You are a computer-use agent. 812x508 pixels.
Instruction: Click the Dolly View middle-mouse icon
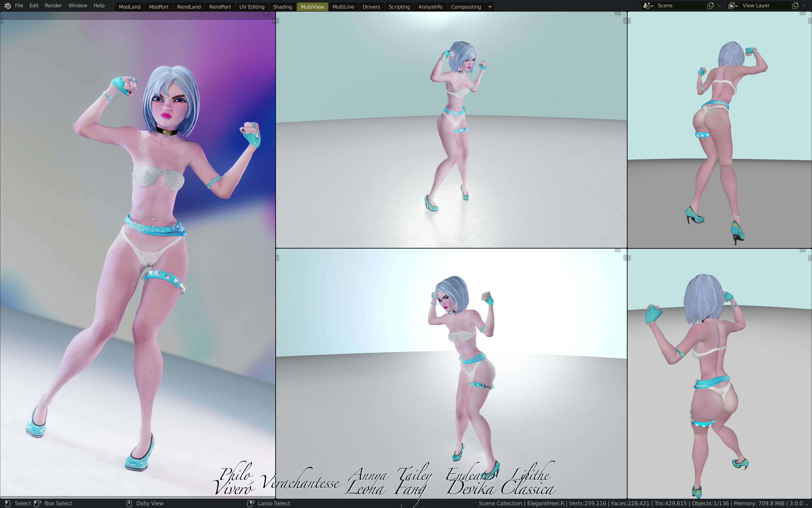click(x=129, y=503)
